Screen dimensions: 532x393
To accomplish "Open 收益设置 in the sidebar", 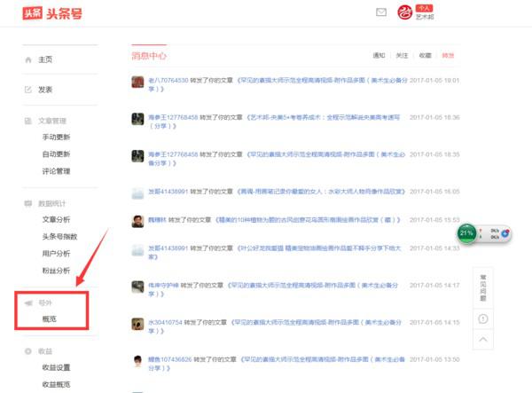I will 56,367.
